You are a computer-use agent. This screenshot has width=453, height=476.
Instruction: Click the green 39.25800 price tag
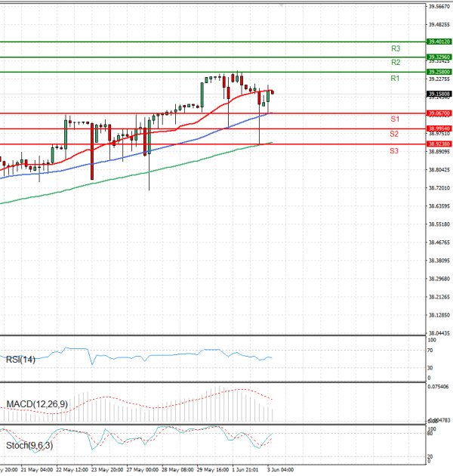pos(439,72)
